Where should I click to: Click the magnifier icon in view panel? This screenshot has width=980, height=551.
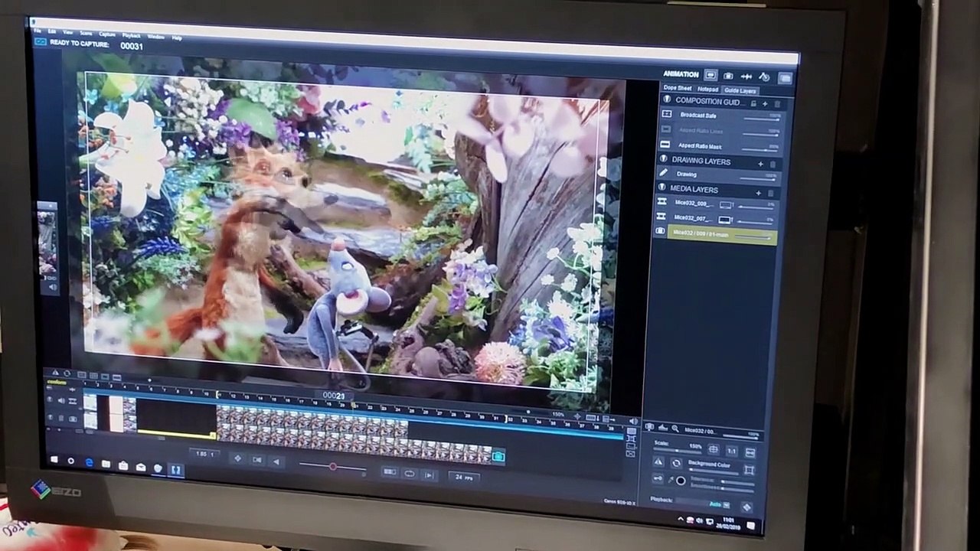(x=675, y=429)
